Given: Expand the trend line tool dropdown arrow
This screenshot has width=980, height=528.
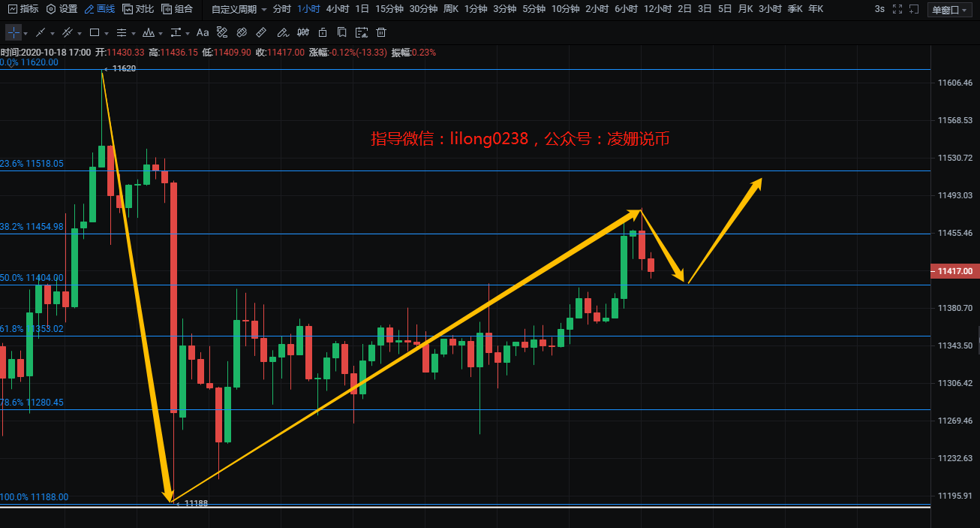Looking at the screenshot, I should [53, 34].
